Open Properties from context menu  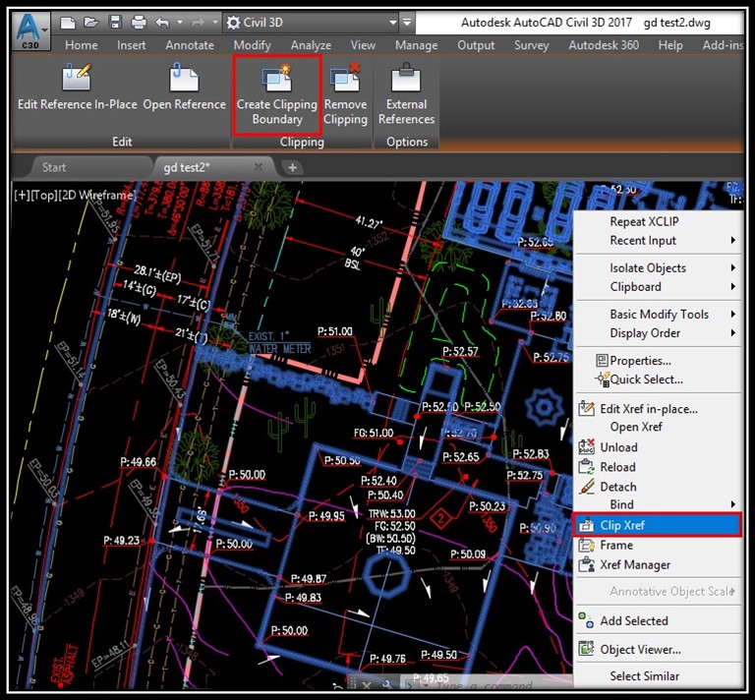658,360
